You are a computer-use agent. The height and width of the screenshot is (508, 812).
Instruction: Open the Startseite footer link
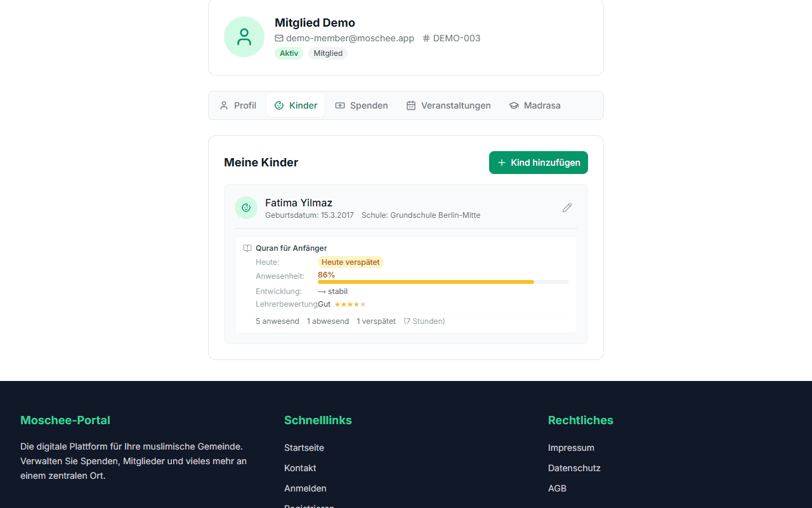(x=304, y=448)
